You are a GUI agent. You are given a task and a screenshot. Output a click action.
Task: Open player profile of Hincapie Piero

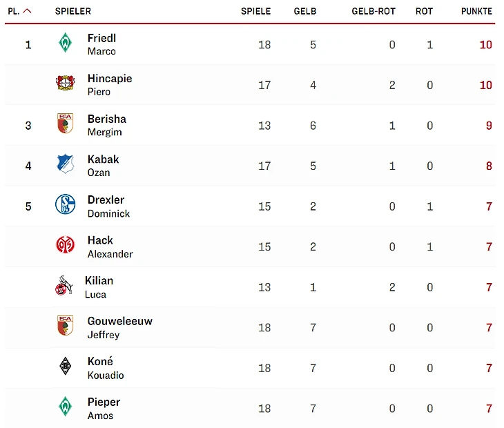(109, 84)
